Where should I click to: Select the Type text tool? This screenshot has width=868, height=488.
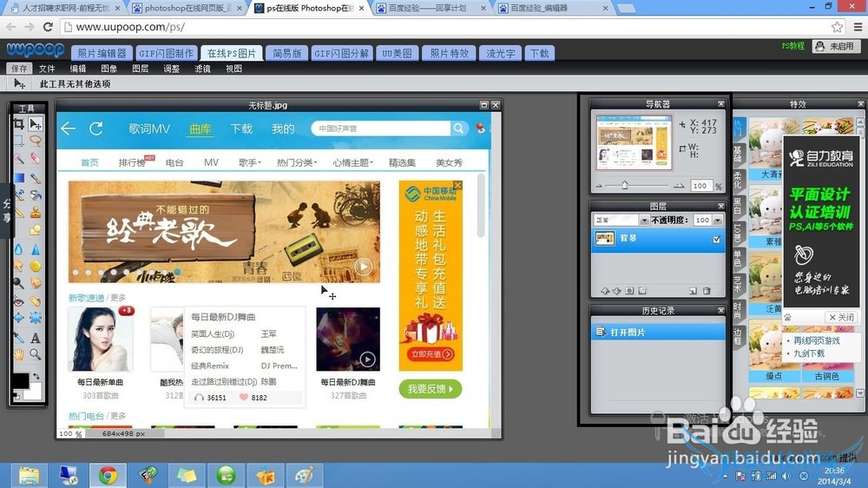(x=36, y=337)
